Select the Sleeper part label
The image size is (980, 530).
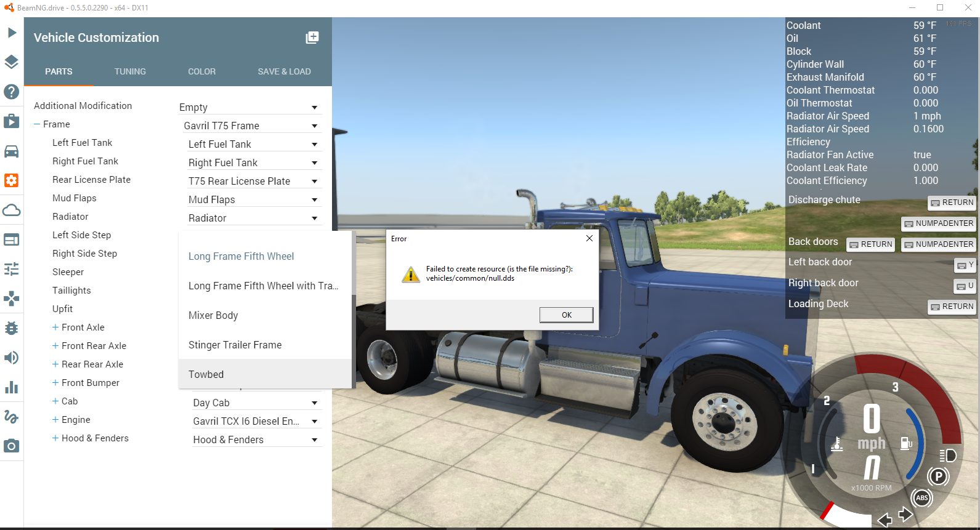(x=68, y=272)
